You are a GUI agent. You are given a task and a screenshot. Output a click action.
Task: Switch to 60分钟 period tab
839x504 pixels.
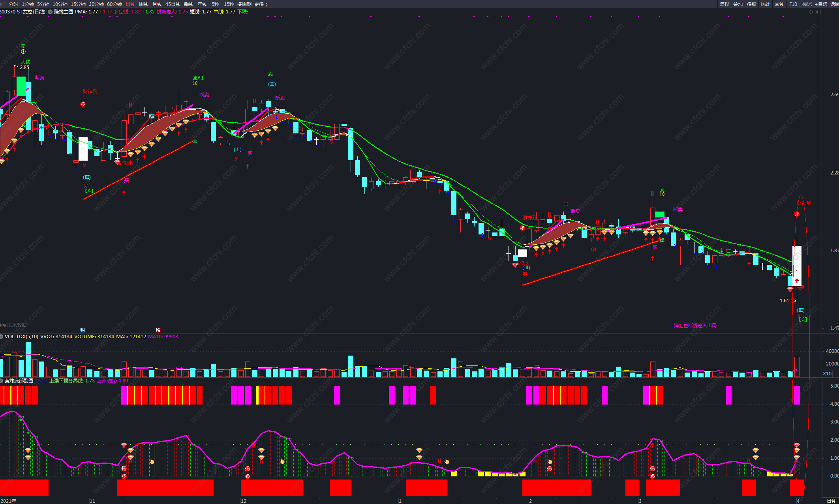pyautogui.click(x=114, y=4)
